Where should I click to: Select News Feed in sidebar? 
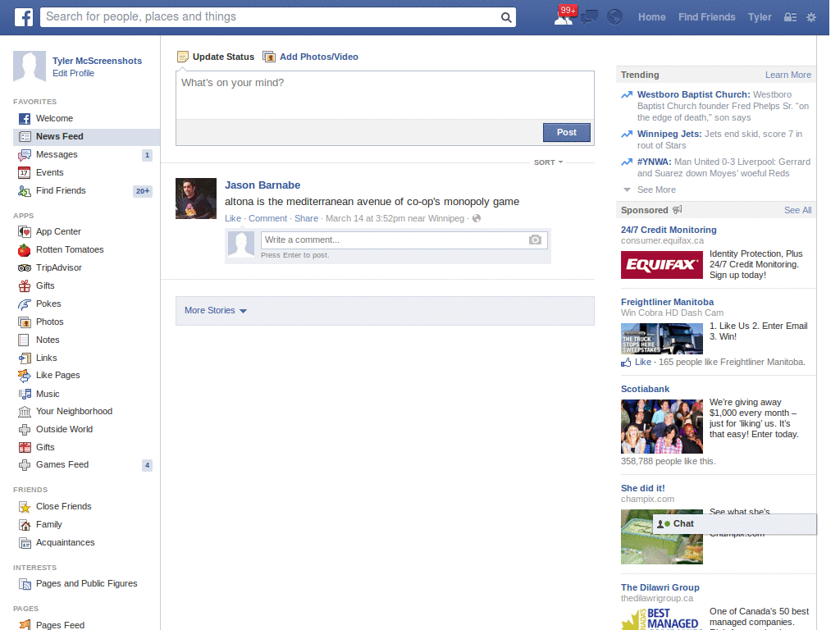pyautogui.click(x=86, y=137)
